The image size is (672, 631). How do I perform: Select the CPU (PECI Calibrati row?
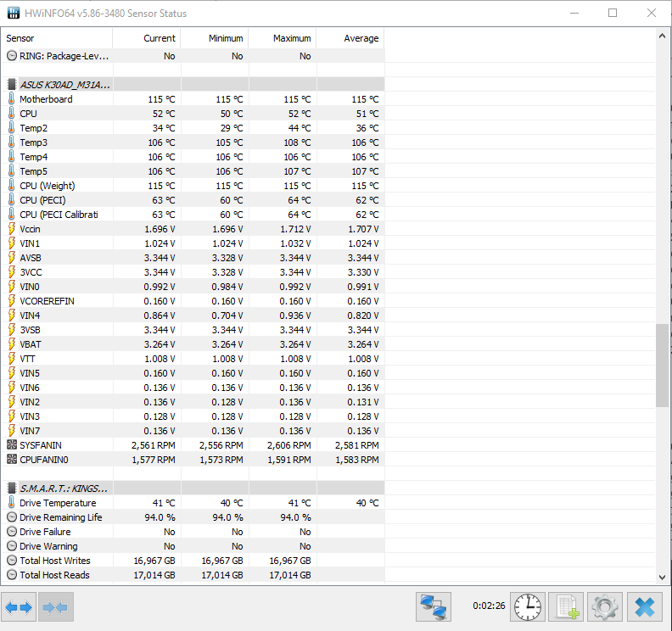click(193, 215)
